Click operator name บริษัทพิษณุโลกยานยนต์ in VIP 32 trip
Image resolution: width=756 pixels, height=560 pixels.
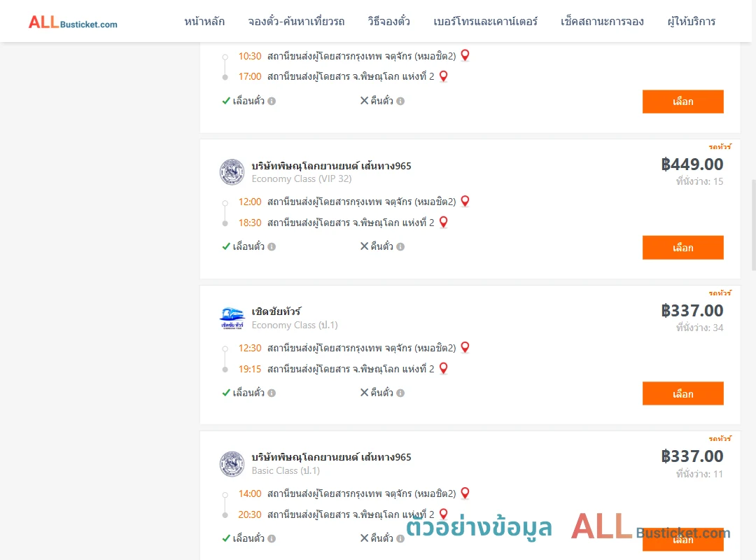[331, 166]
